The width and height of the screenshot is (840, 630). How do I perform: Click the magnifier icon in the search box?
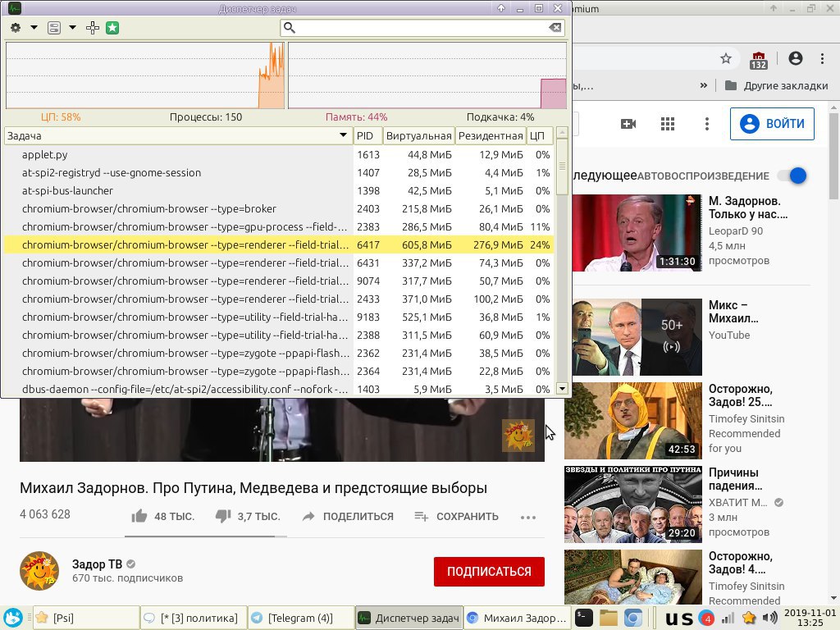[x=290, y=28]
